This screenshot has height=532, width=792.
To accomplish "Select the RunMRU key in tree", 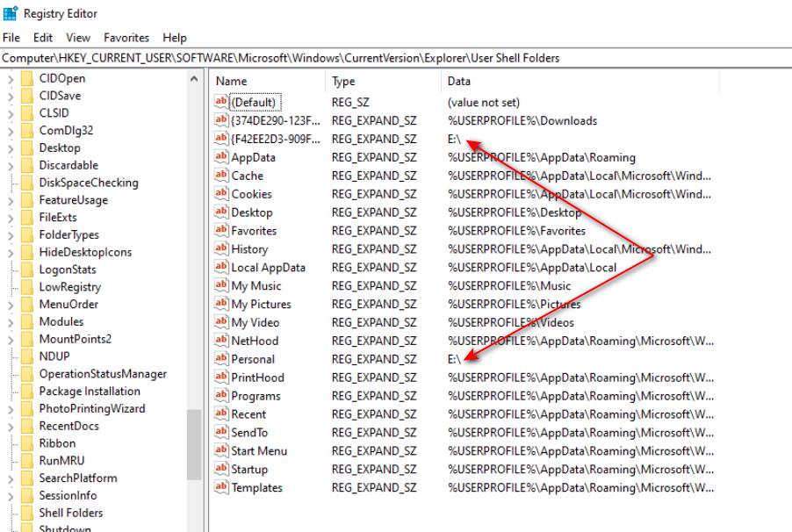I will point(61,461).
